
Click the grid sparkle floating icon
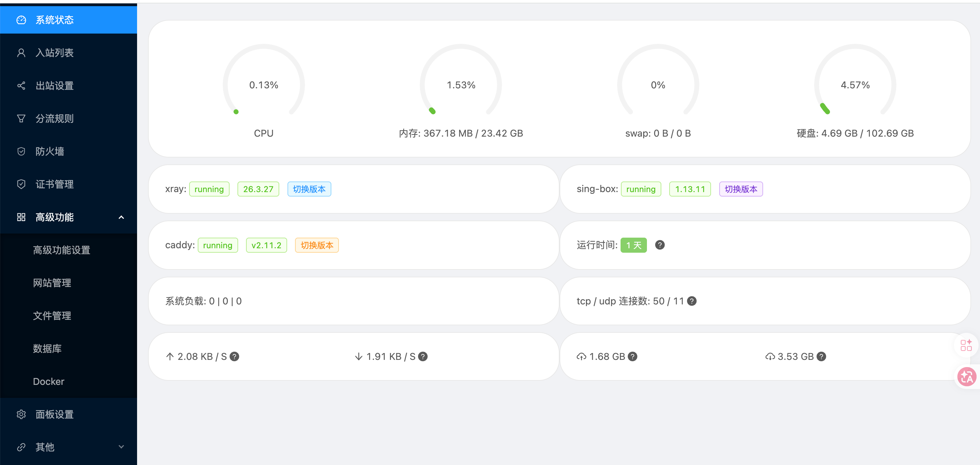click(x=966, y=345)
